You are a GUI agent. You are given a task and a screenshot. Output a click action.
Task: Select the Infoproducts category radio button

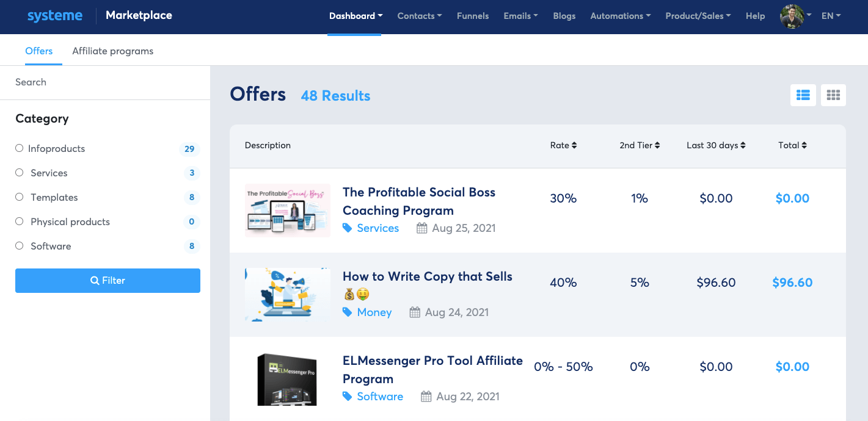point(20,148)
